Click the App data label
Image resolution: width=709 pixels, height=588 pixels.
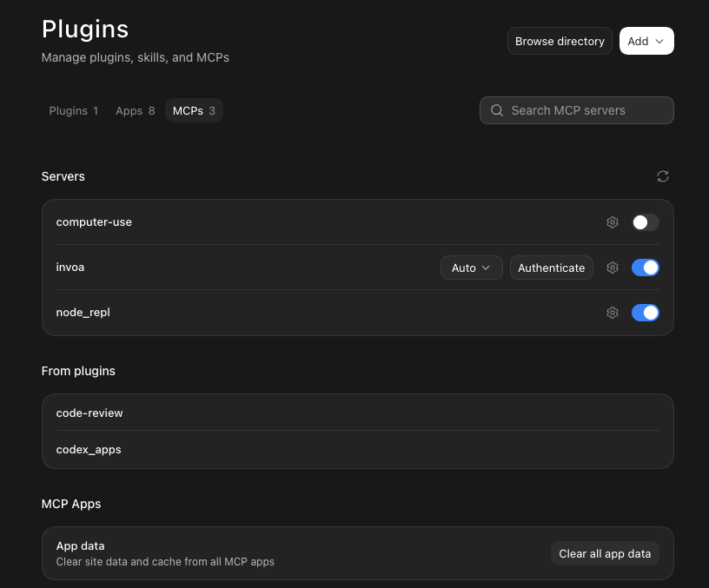pos(80,546)
